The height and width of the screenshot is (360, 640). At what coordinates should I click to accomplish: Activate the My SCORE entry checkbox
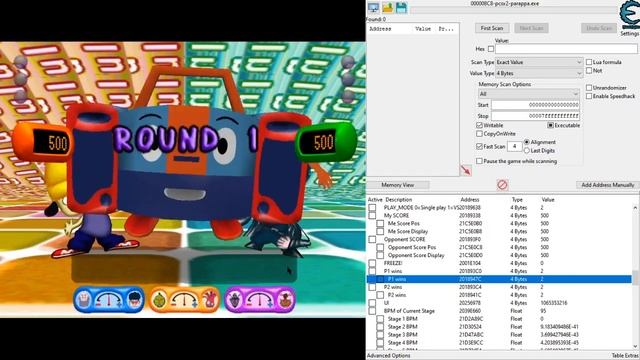coord(372,216)
